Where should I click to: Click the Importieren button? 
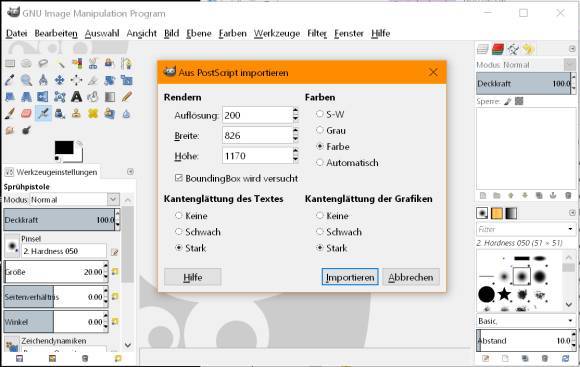350,277
